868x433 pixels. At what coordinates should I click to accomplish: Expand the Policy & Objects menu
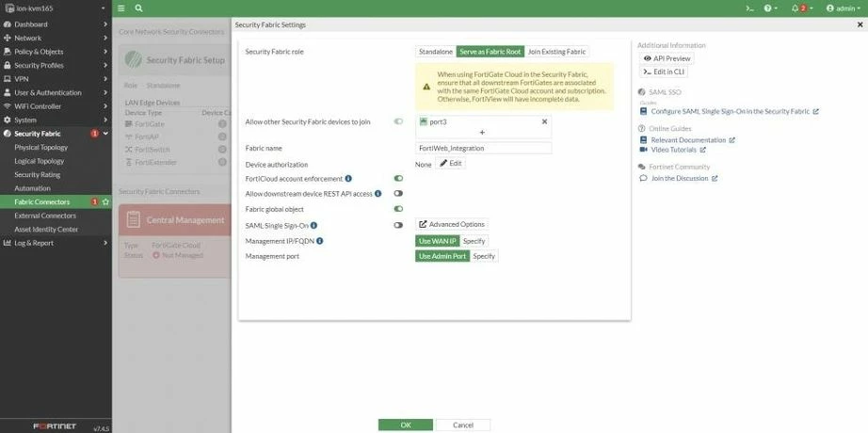coord(56,52)
